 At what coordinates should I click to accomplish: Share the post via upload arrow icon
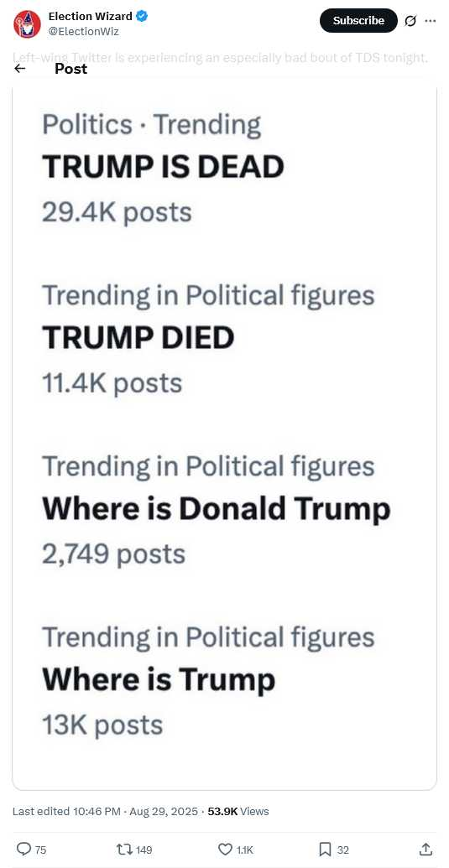(x=426, y=849)
